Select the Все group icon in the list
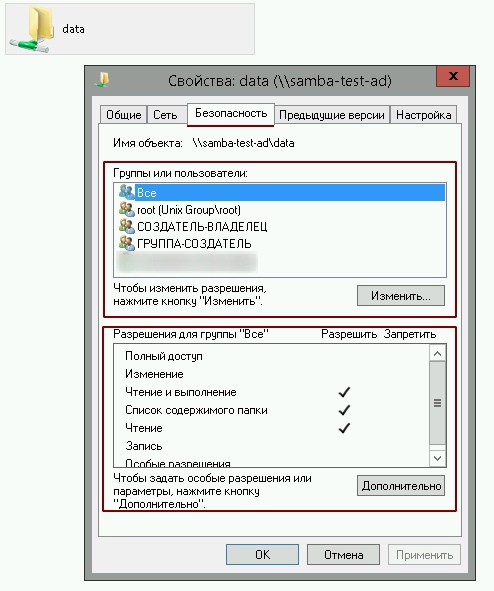Viewport: 494px width, 591px height. pyautogui.click(x=127, y=192)
